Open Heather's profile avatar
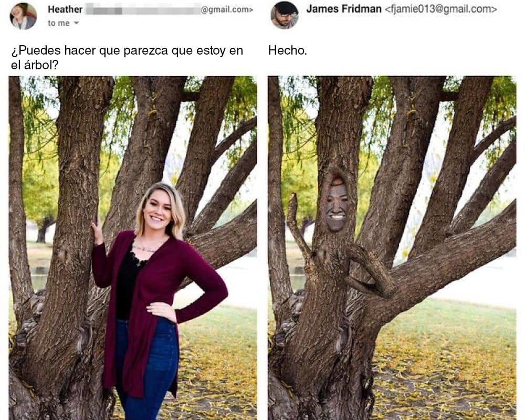This screenshot has height=420, width=525. point(23,16)
